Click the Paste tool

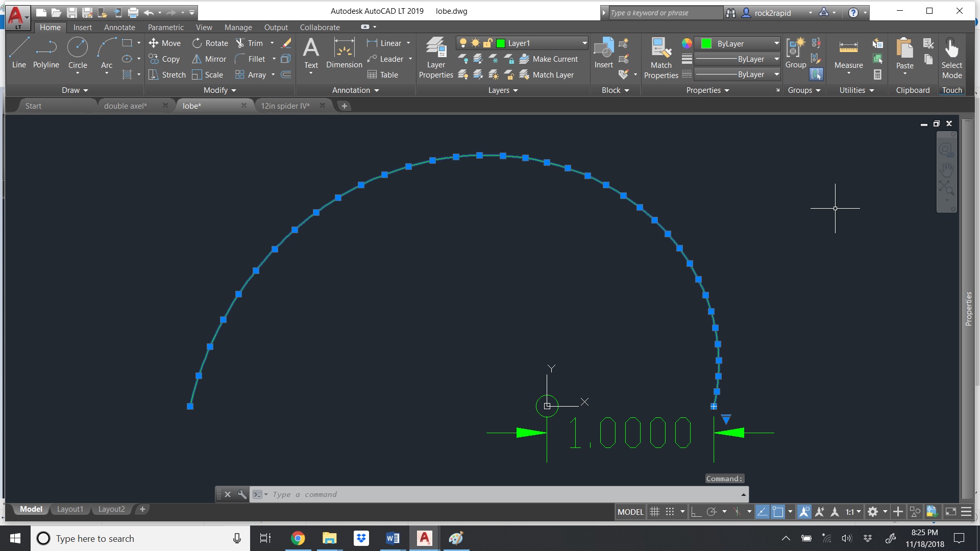[904, 53]
